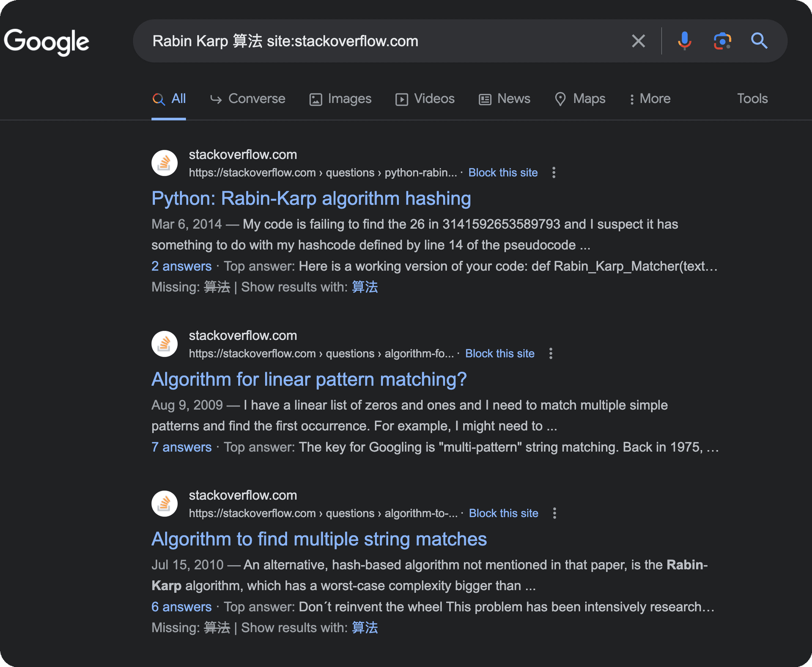Submit search with the magnifier icon
This screenshot has height=667, width=812.
[x=759, y=41]
